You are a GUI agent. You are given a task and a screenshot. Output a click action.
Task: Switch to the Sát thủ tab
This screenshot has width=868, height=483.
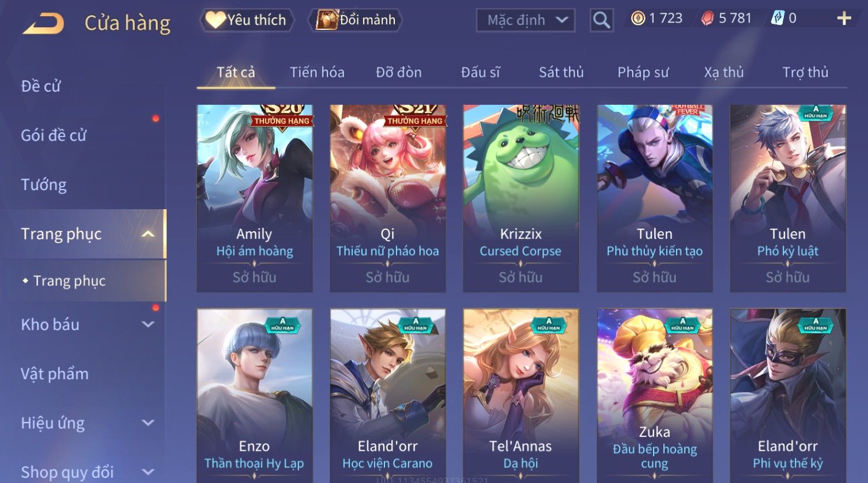click(x=561, y=73)
